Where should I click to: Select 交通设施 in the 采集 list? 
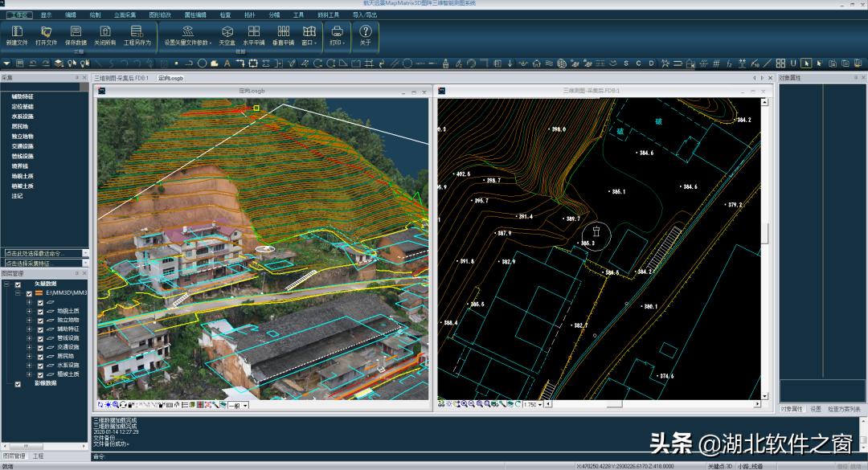[x=23, y=146]
